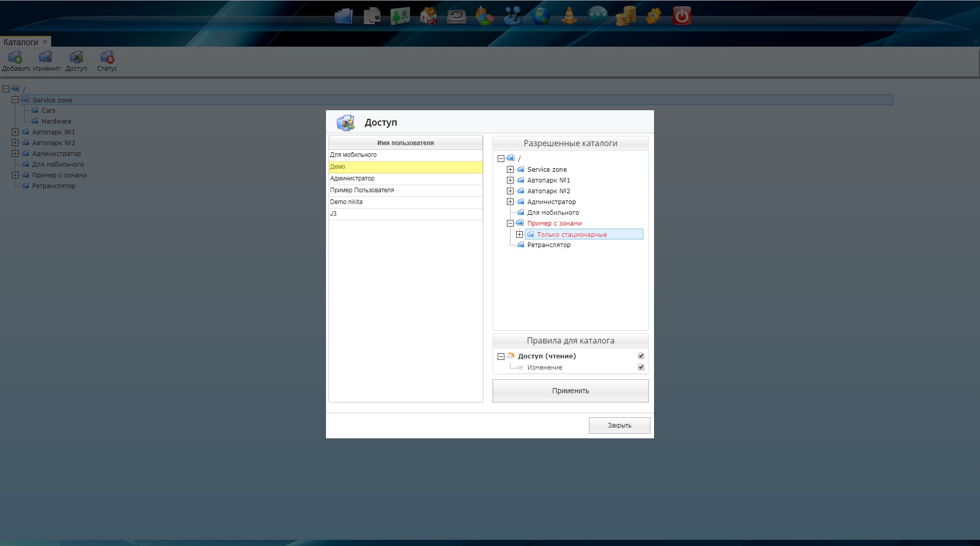Click the chat speech bubble icon
Image resolution: width=980 pixels, height=546 pixels.
tap(597, 16)
